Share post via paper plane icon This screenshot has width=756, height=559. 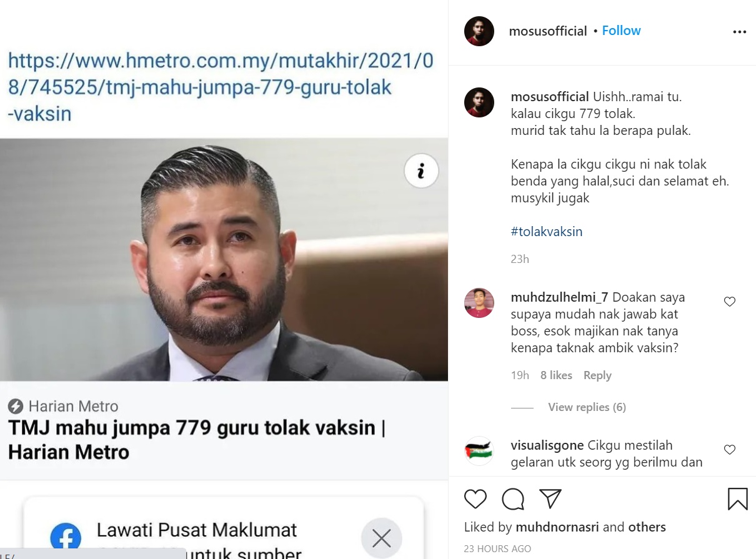(x=550, y=498)
